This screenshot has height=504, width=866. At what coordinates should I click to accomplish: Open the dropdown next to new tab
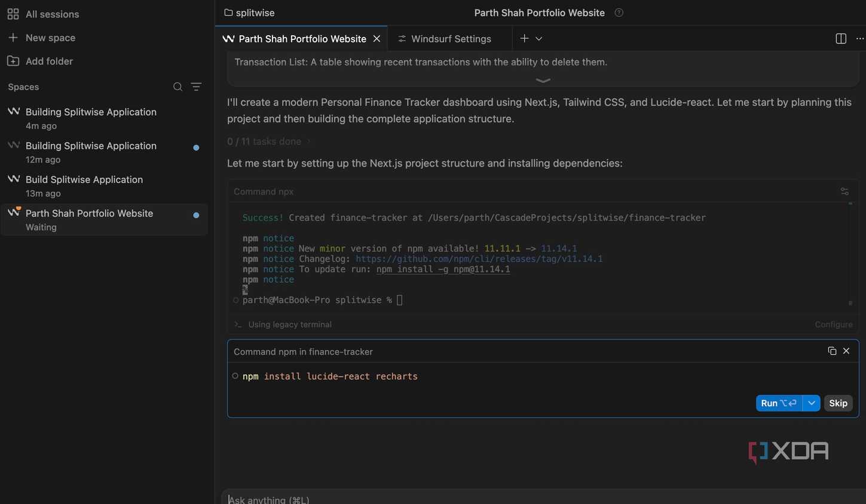point(538,38)
